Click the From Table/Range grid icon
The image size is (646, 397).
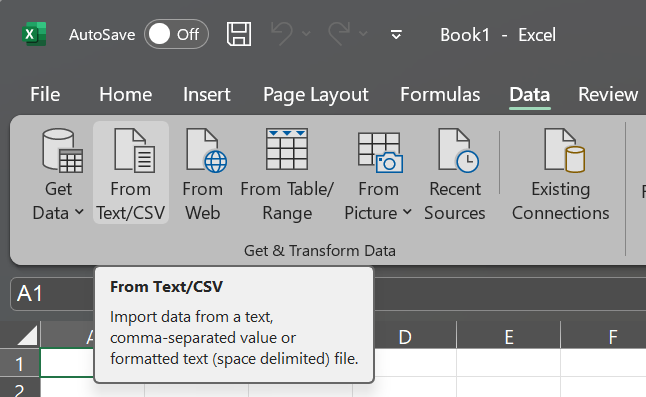click(287, 149)
